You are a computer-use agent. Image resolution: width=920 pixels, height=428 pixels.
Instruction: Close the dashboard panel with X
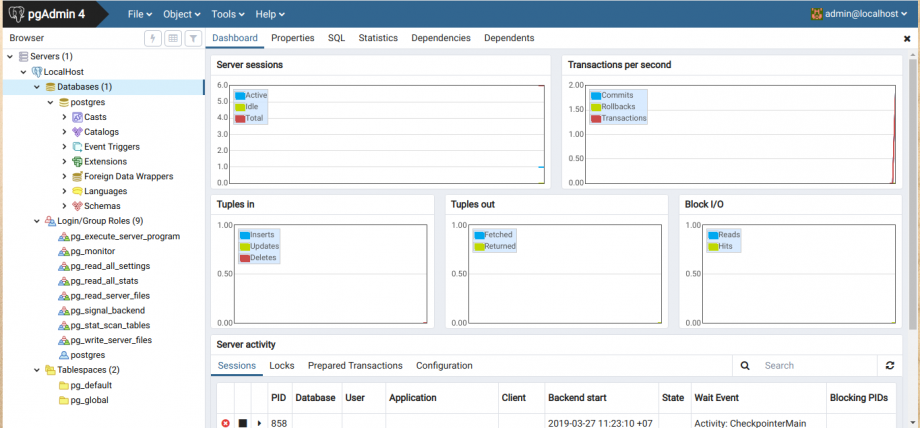click(907, 39)
